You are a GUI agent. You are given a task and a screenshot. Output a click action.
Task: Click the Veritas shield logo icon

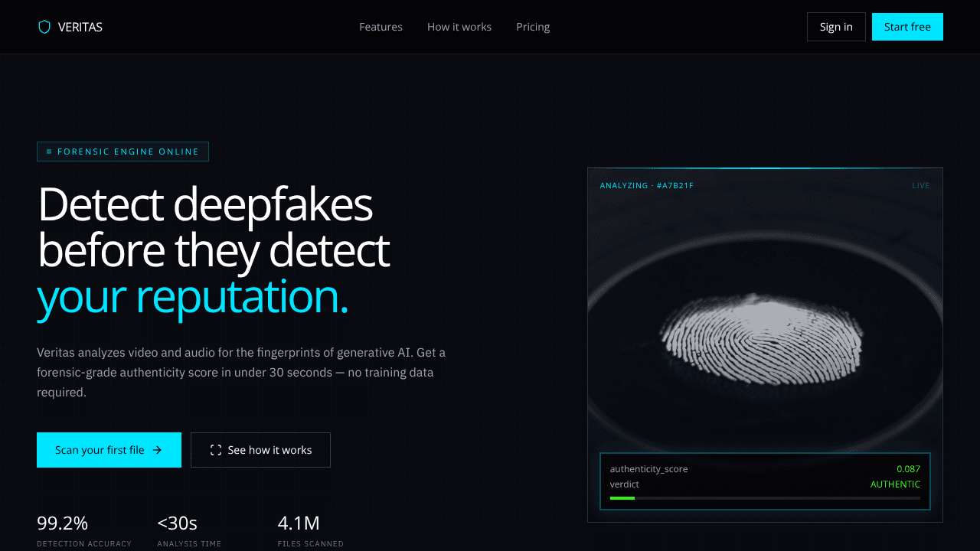pos(44,27)
